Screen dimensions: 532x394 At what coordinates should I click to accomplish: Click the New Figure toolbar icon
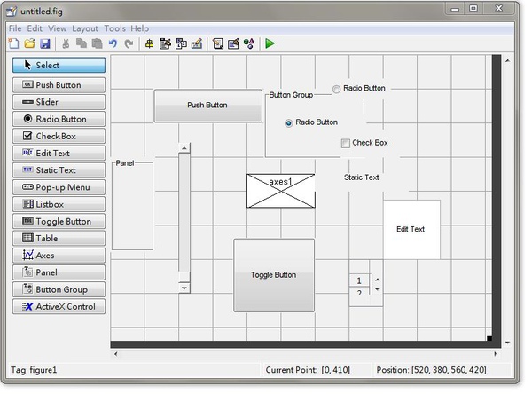pos(14,43)
